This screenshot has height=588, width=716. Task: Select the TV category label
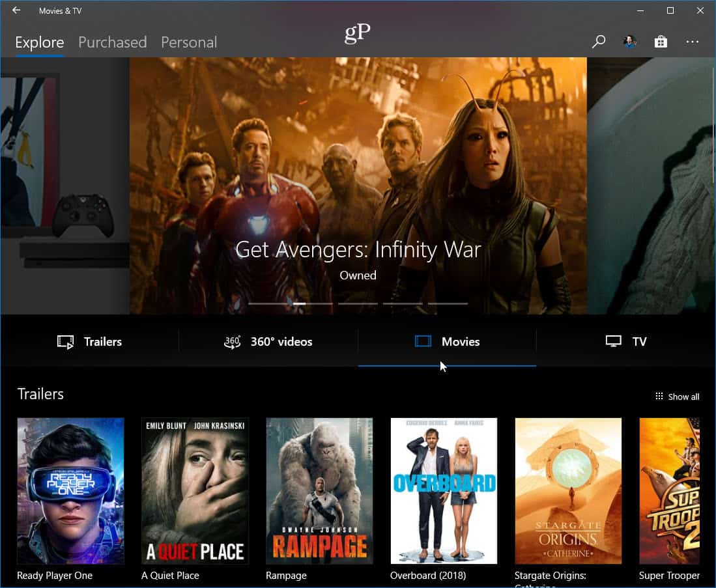pos(639,341)
